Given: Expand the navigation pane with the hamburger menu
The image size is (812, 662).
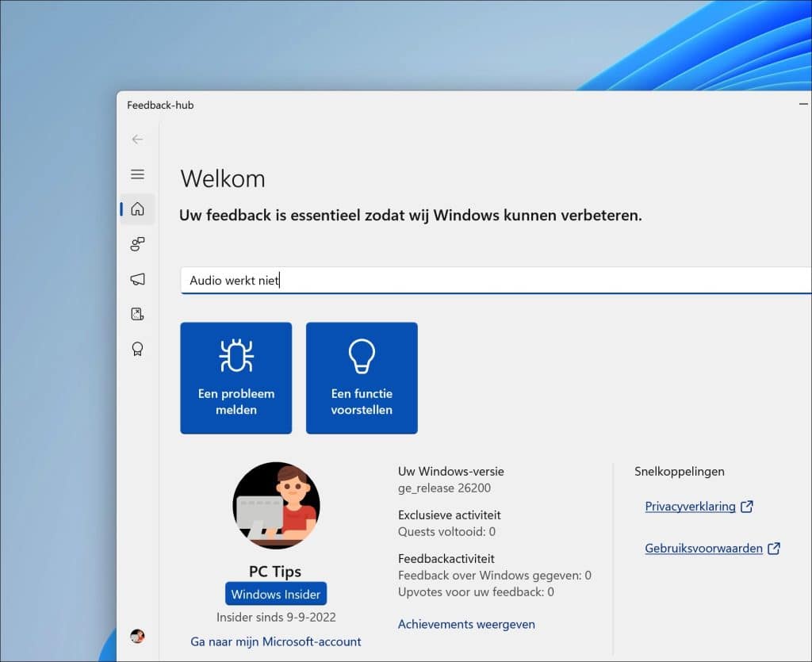Looking at the screenshot, I should click(x=137, y=174).
